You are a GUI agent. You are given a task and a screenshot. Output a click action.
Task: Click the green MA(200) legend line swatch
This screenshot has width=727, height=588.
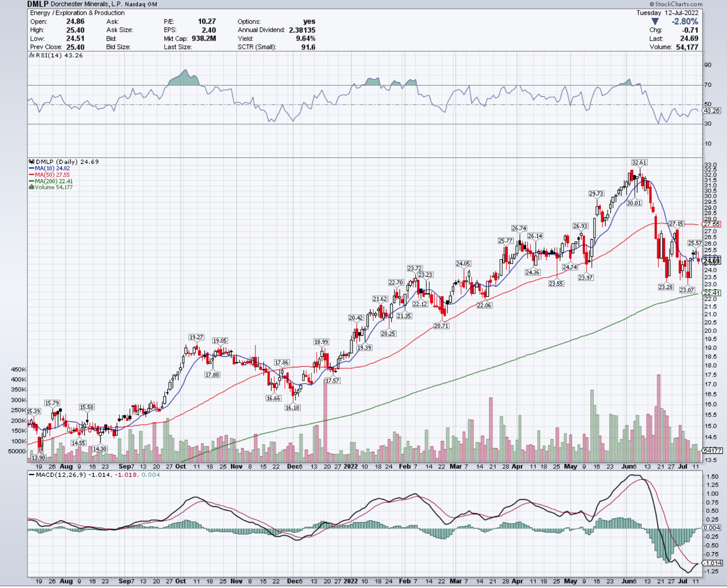click(x=31, y=181)
